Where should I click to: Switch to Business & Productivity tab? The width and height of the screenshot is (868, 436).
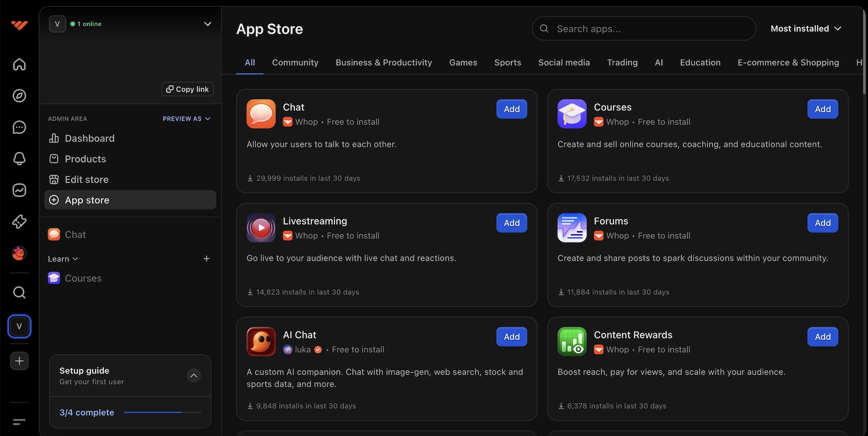pos(384,63)
